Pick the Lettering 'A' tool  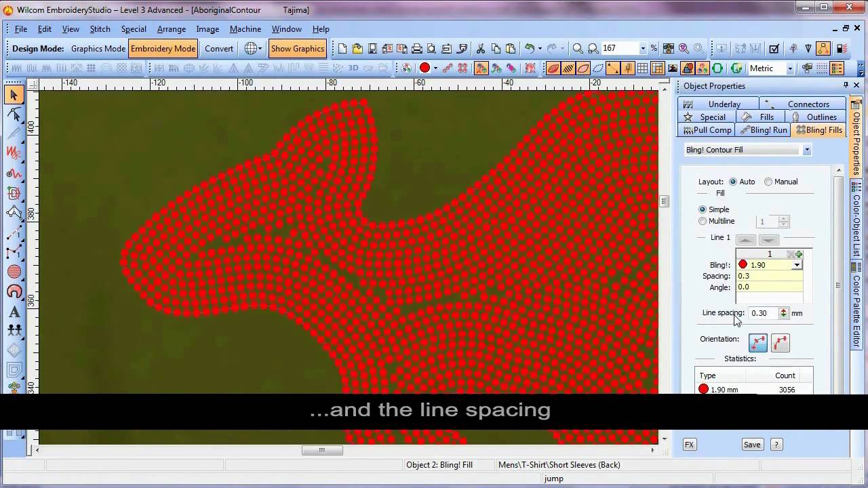pyautogui.click(x=14, y=312)
